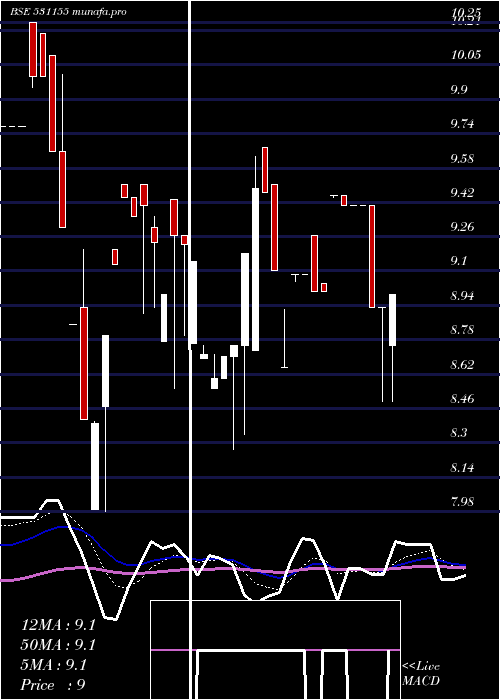Select the 9.42 price axis label
This screenshot has width=500, height=700.
point(462,192)
